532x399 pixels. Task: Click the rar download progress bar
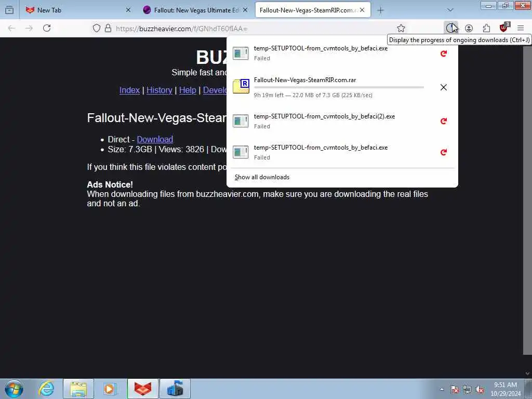click(339, 87)
